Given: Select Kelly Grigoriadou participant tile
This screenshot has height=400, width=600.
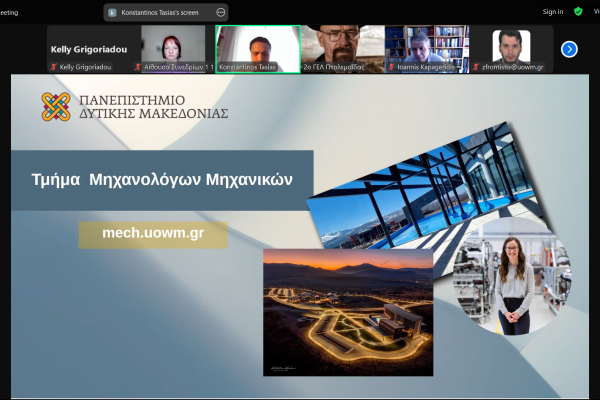Looking at the screenshot, I should (89, 49).
